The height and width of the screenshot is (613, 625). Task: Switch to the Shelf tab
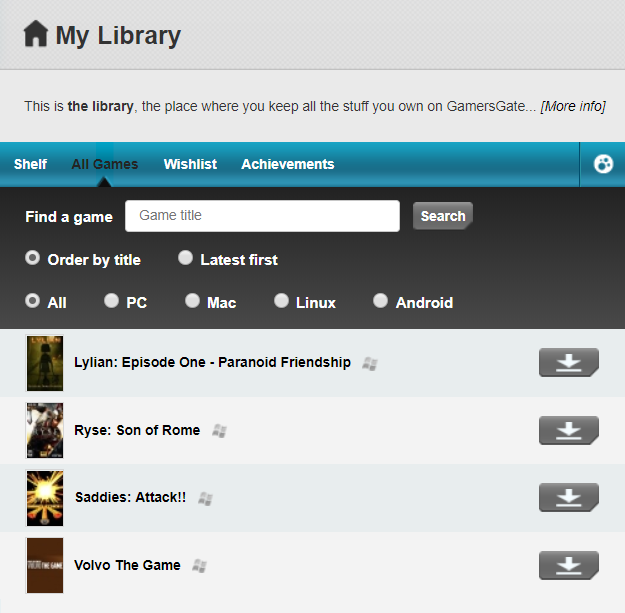[x=30, y=164]
